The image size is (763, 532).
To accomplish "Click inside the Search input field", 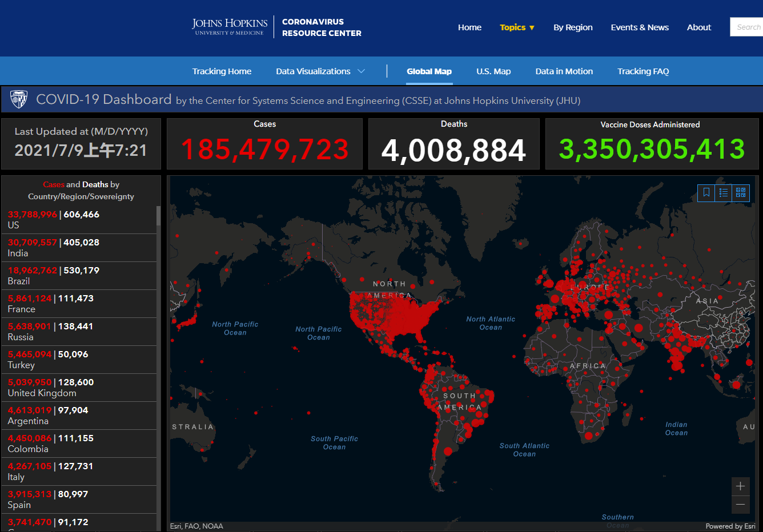I will [x=747, y=27].
